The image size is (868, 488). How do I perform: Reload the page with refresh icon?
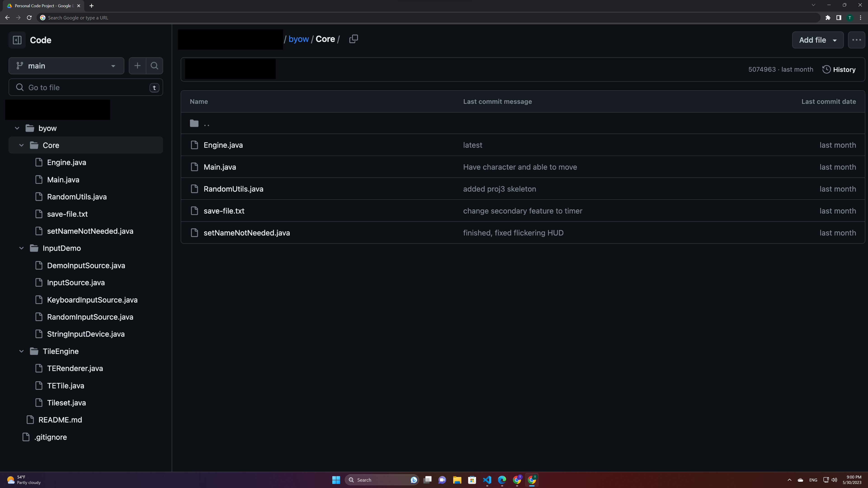tap(29, 18)
